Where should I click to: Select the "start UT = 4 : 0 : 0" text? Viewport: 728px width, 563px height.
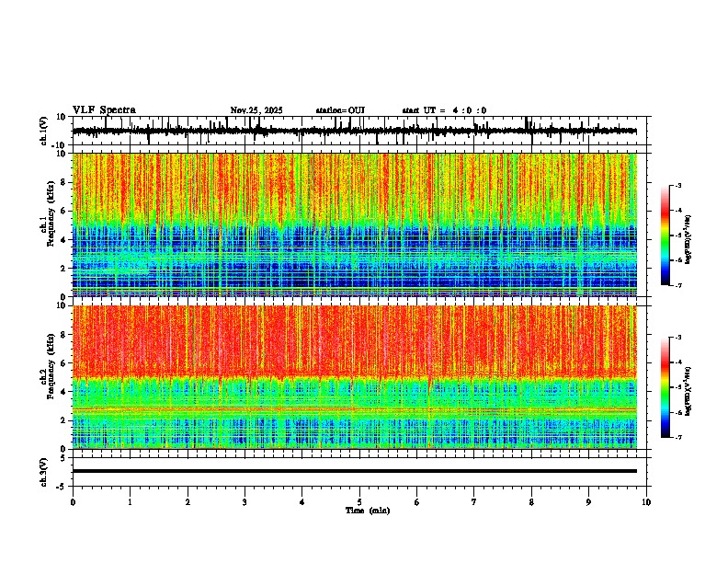[444, 110]
